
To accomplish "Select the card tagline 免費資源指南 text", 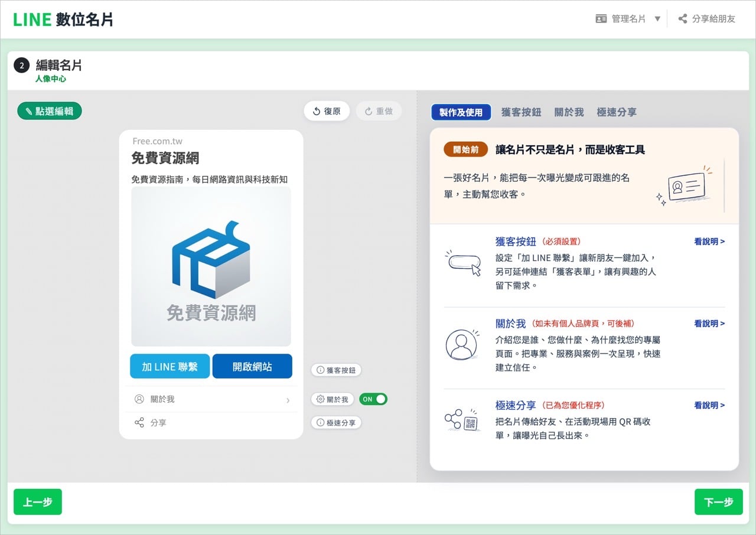I will (210, 180).
